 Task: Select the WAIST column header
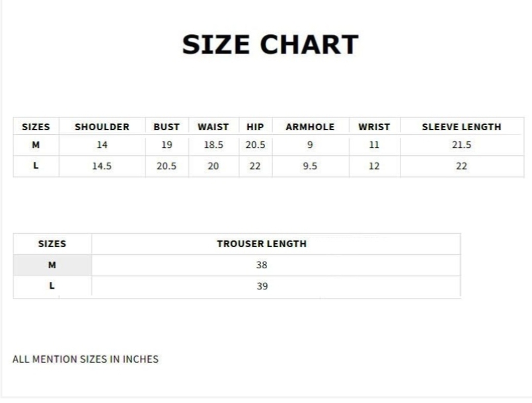point(213,127)
